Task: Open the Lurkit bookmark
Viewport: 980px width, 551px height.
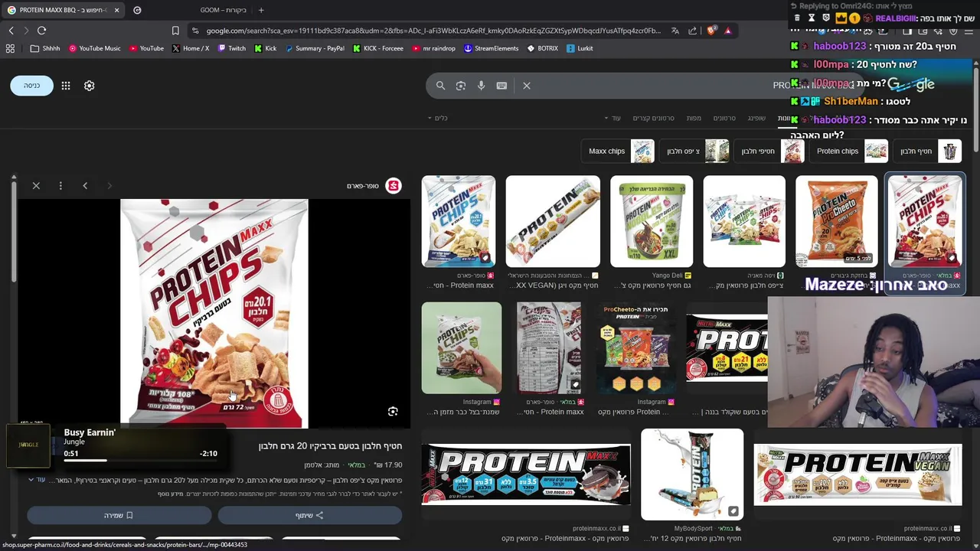Action: (x=580, y=48)
